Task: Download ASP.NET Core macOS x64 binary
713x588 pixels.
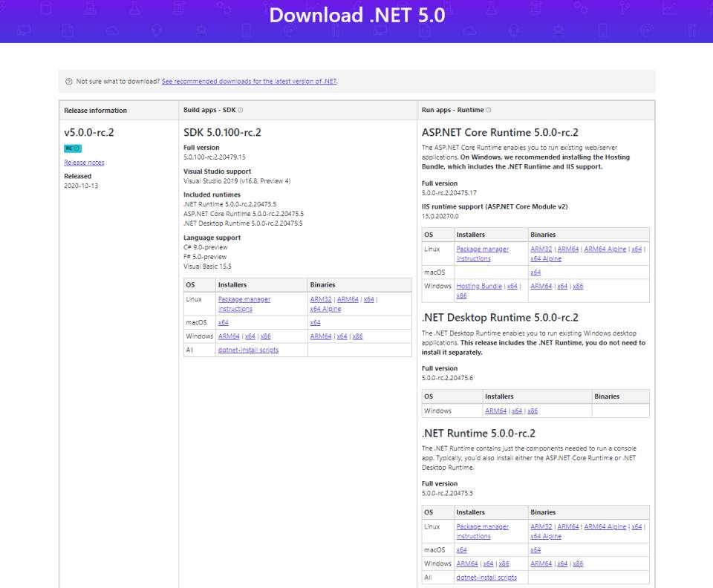Action: coord(535,272)
